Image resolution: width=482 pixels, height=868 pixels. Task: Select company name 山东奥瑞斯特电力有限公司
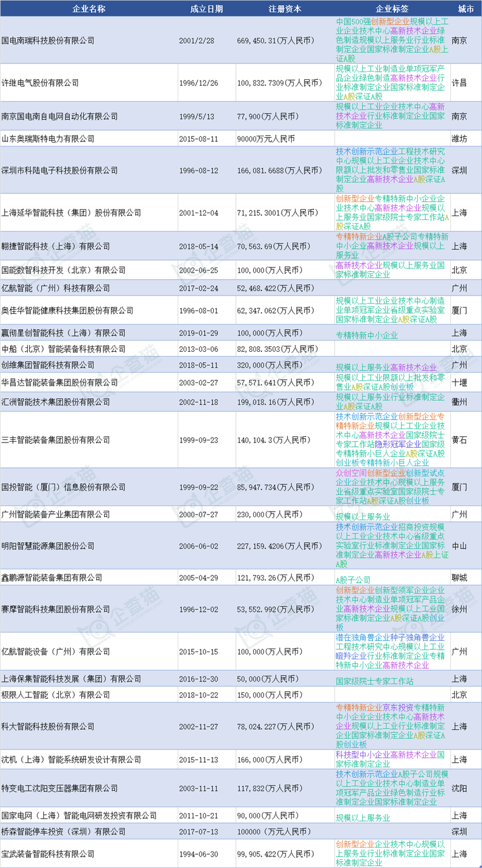[48, 138]
